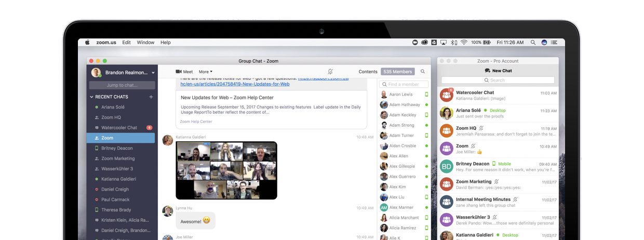Click the Jump to chat field

[122, 85]
